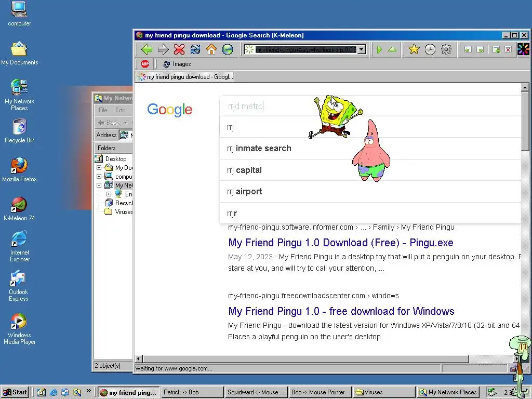Stop loading with the red X icon
The image size is (532, 399).
click(179, 49)
